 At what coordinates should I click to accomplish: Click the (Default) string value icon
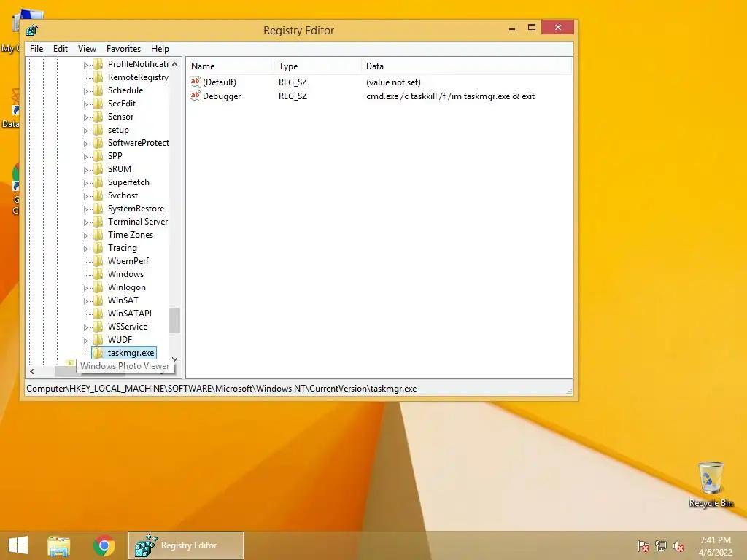tap(196, 82)
